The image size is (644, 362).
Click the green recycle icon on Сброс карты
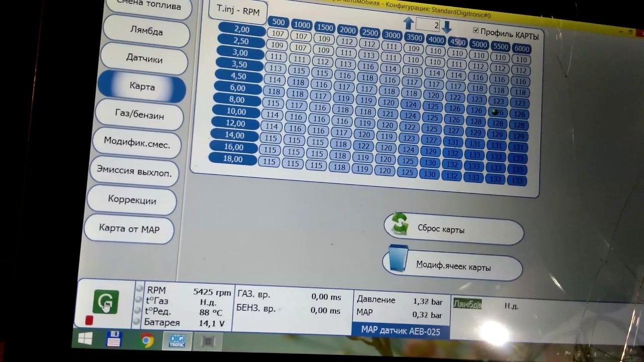pyautogui.click(x=400, y=223)
